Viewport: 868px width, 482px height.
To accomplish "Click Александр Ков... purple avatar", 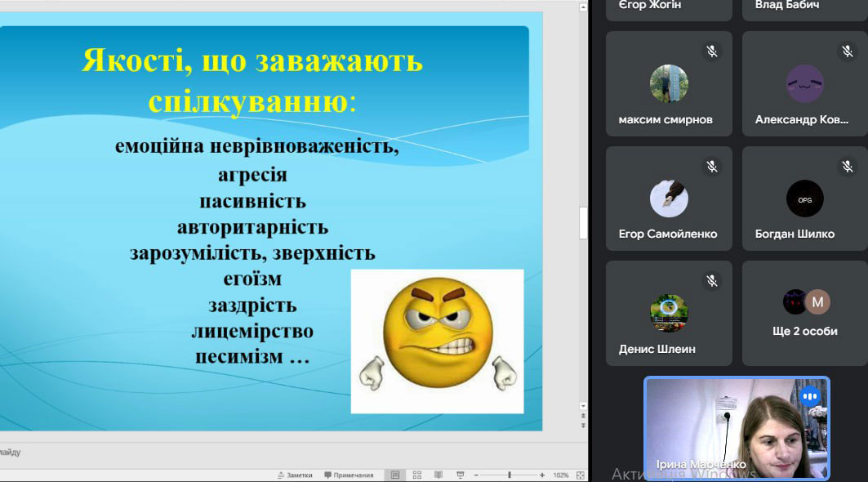I will click(805, 83).
